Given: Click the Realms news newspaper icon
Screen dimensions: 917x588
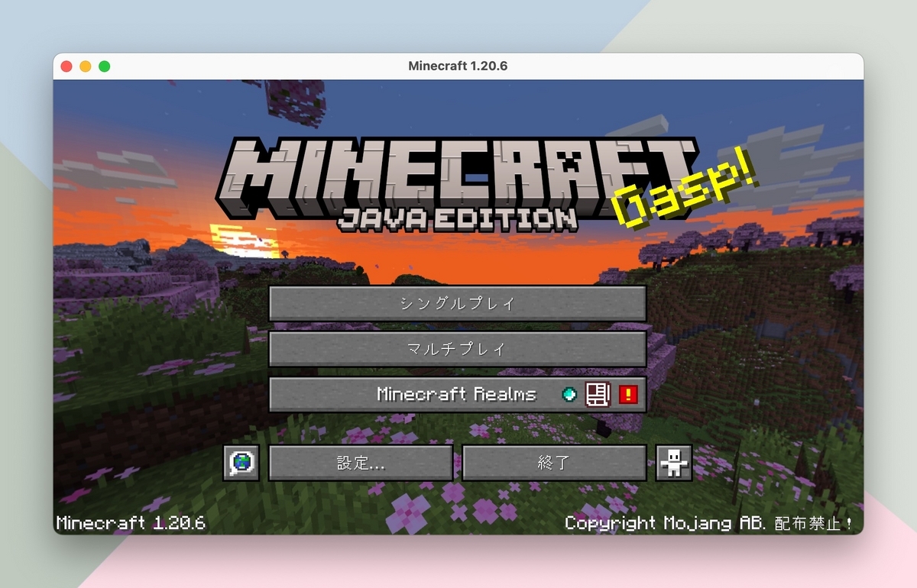Looking at the screenshot, I should 598,394.
